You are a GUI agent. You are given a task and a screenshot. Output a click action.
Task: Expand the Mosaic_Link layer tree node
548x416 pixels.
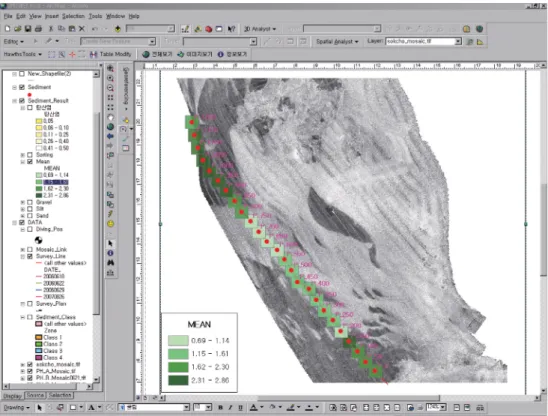click(23, 250)
